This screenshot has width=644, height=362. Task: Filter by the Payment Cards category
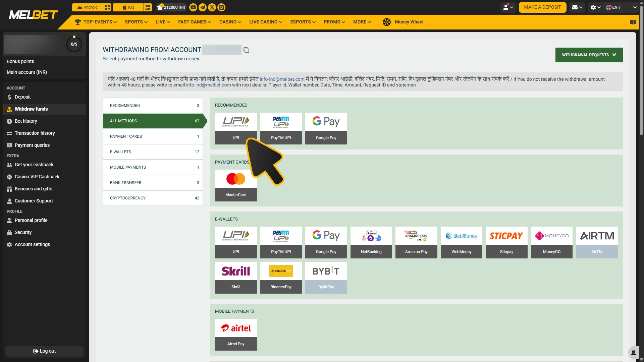153,136
